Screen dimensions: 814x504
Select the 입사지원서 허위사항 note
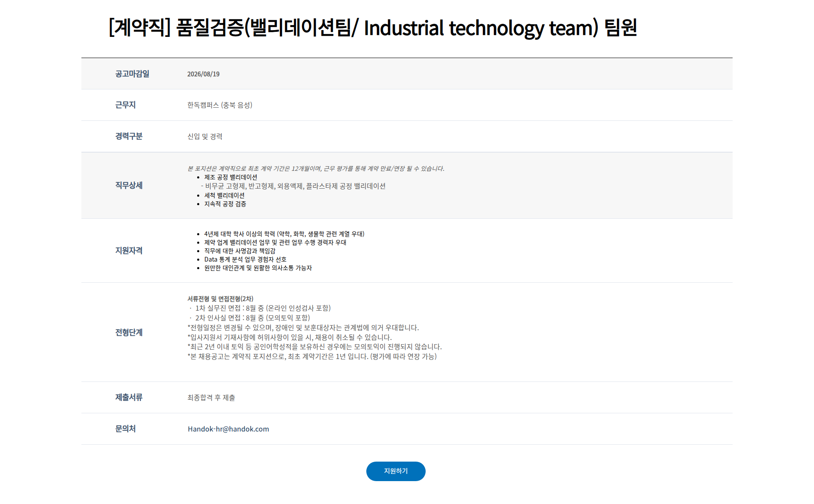[290, 337]
